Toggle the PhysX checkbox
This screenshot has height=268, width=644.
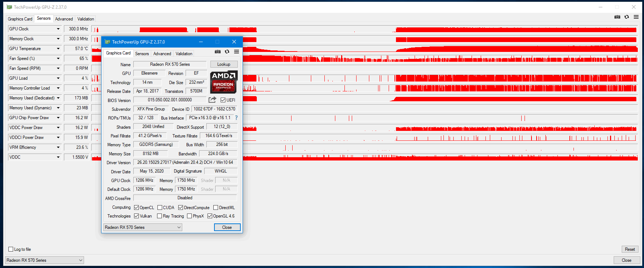[189, 216]
